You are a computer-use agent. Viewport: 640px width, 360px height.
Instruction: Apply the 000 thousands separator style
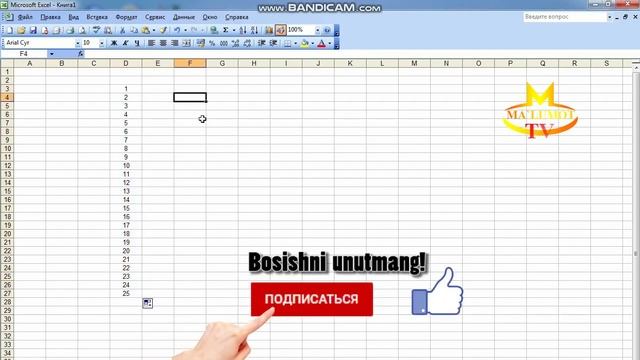(224, 43)
